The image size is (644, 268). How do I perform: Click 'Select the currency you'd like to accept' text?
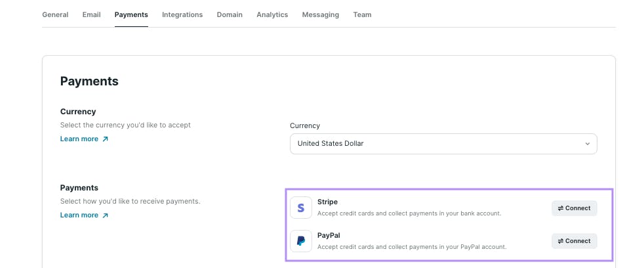[x=125, y=125]
